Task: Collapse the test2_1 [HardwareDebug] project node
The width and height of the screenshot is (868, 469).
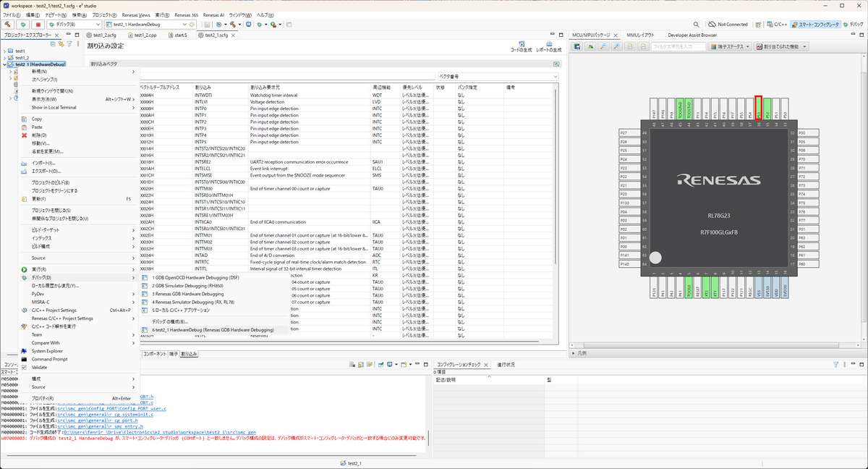Action: (4, 64)
